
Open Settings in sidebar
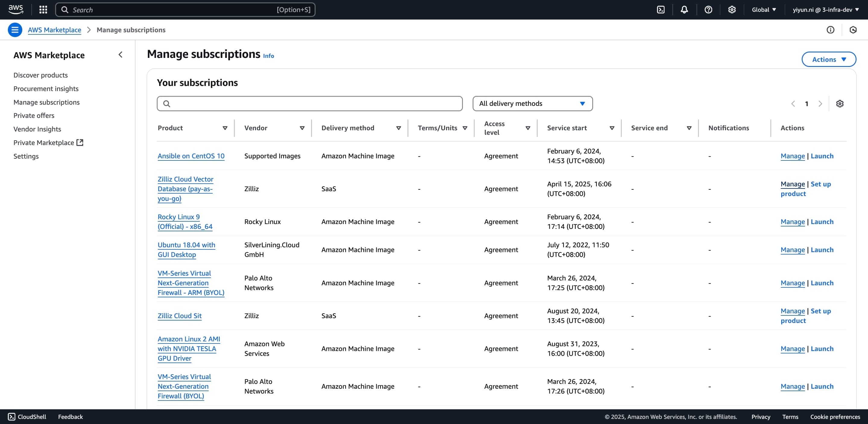(26, 156)
